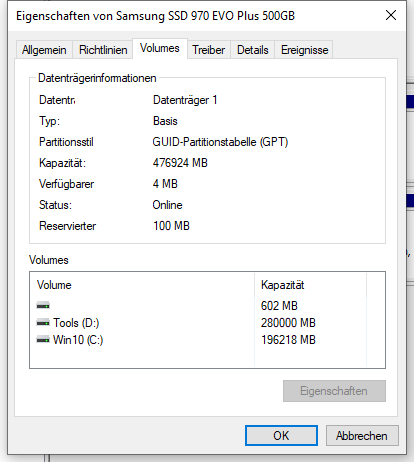Select the Volumes tab
The width and height of the screenshot is (414, 462).
160,48
